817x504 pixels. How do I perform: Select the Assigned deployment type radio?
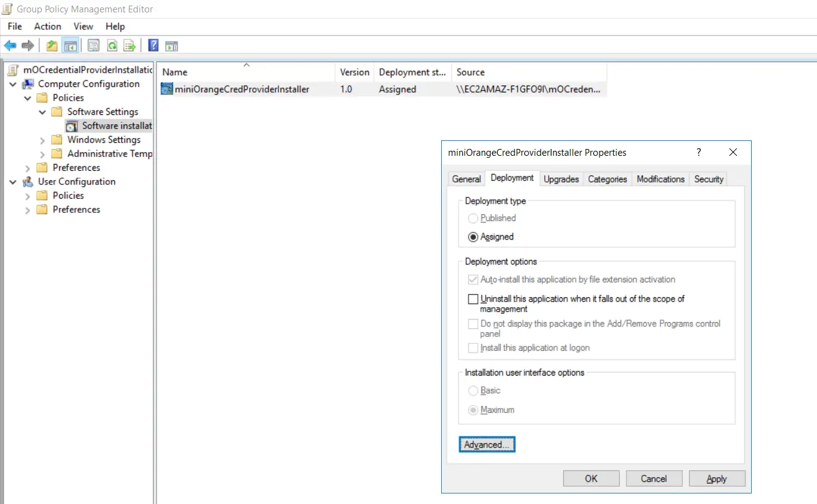coord(473,237)
